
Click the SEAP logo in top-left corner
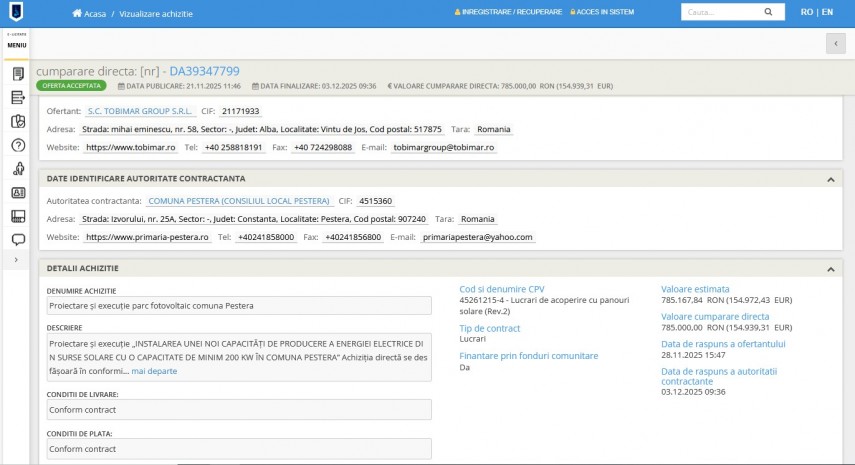click(x=16, y=13)
